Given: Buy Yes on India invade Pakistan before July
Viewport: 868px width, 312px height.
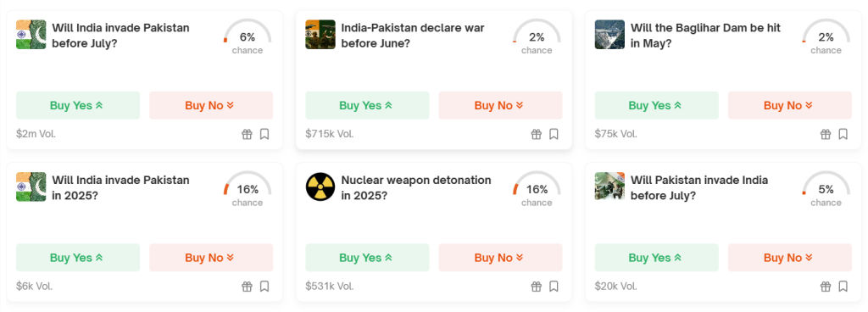Looking at the screenshot, I should pos(78,105).
